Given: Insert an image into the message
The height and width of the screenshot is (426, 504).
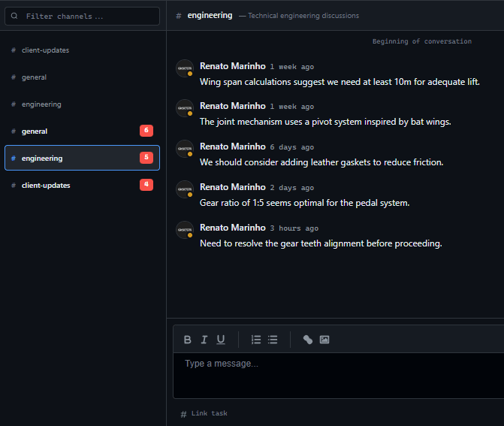Looking at the screenshot, I should (x=324, y=340).
